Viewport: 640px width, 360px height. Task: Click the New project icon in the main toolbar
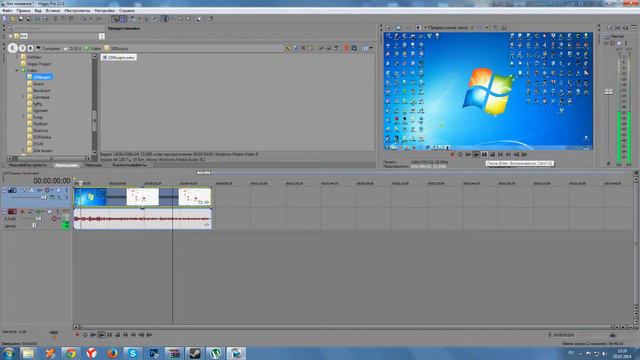coord(5,19)
